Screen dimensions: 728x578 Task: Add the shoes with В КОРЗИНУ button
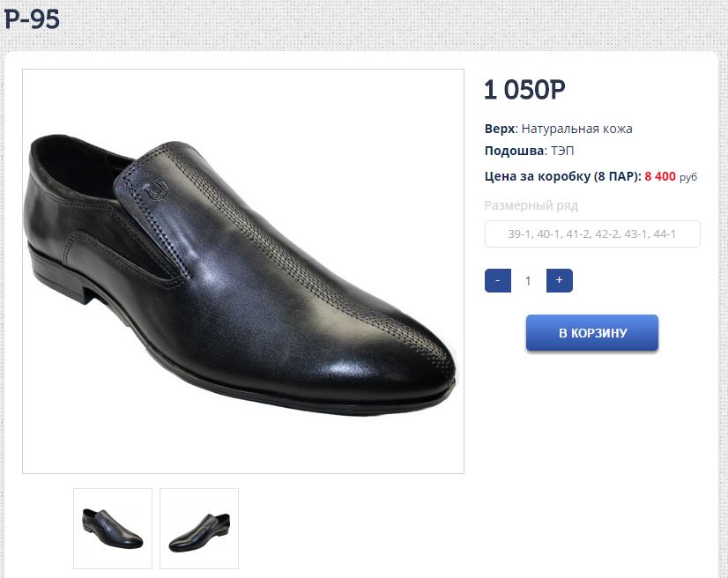click(592, 333)
